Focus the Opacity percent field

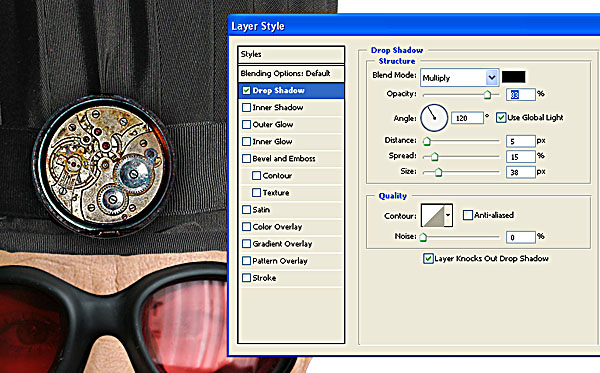520,94
